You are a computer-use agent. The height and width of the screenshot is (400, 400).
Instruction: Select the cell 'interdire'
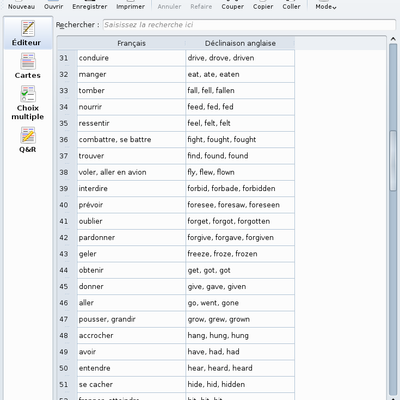(x=131, y=189)
